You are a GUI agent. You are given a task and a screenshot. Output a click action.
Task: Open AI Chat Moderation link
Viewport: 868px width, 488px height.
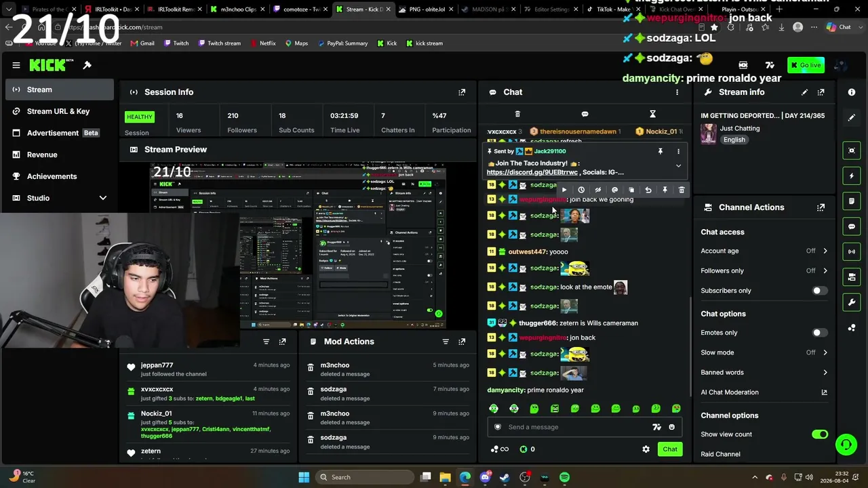click(x=764, y=392)
